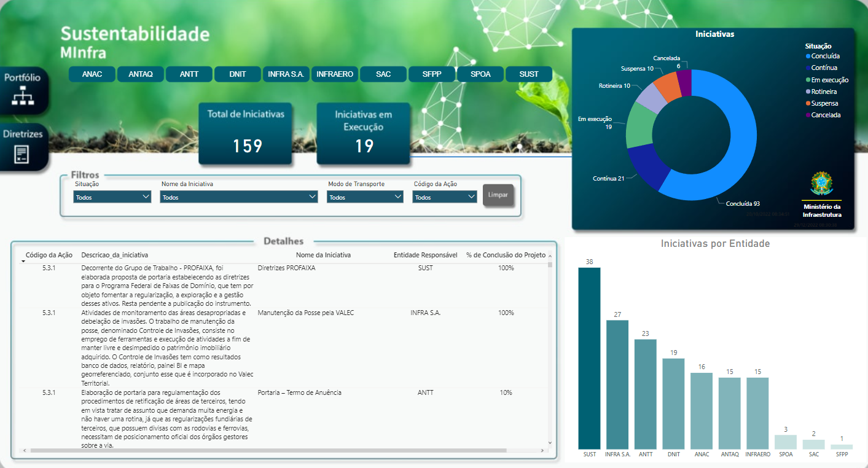Open the Portfólio hierarchy icon
This screenshot has width=868, height=468.
(x=23, y=96)
